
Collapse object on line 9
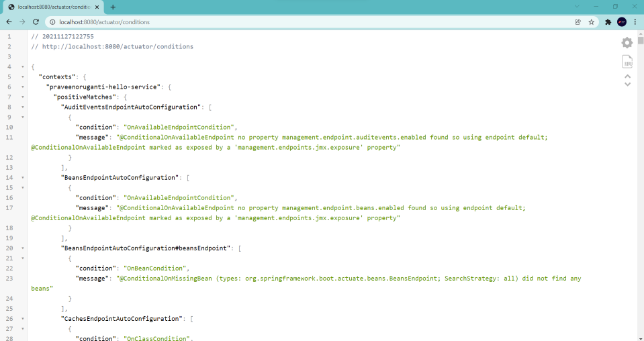[23, 117]
